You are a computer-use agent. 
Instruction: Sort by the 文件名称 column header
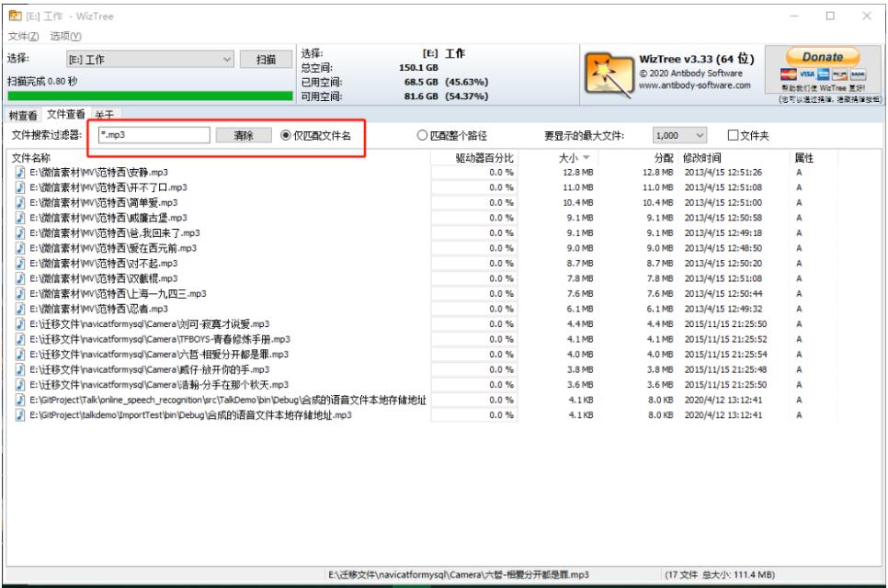coord(31,158)
